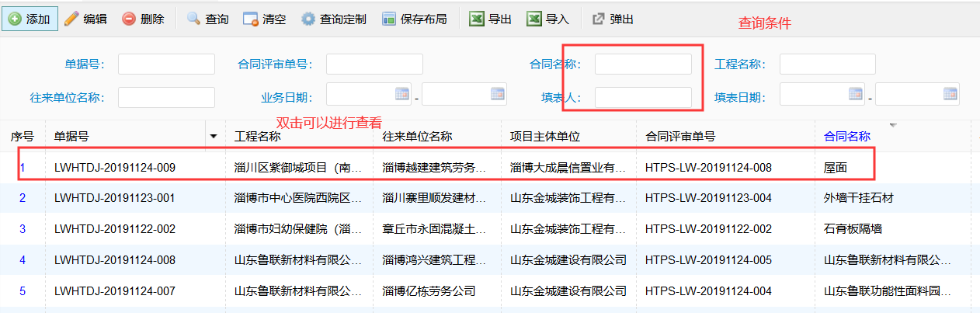Screen dimensions: 980x313
Task: Sort by the 单据号 column header
Action: (x=71, y=137)
